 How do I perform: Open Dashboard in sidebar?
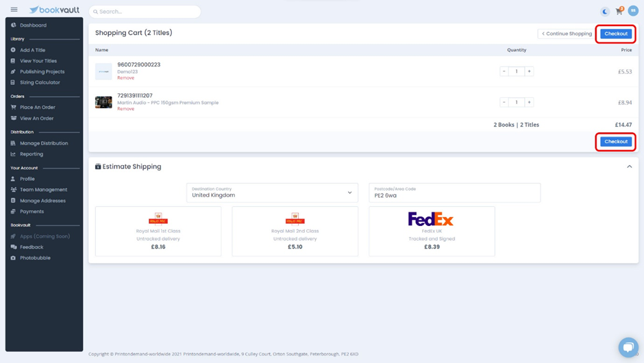33,25
